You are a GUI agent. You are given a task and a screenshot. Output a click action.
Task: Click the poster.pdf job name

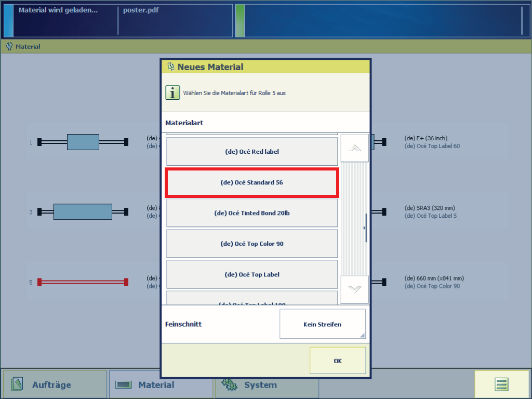[x=141, y=10]
